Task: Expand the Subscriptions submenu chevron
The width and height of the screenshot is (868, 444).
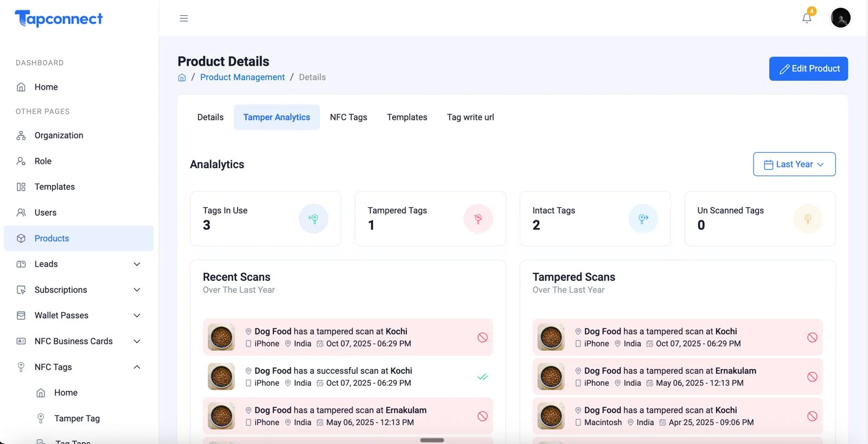Action: pyautogui.click(x=137, y=290)
